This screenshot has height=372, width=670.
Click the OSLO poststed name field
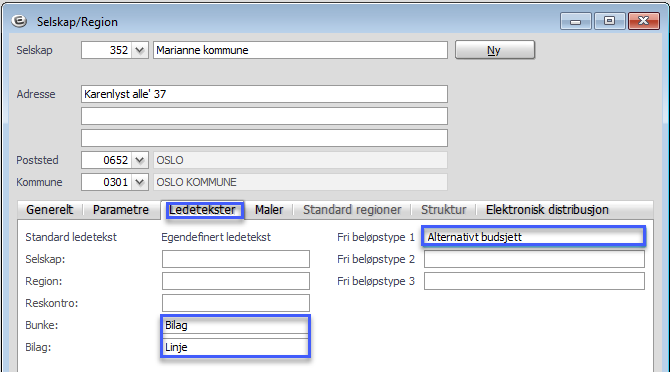pyautogui.click(x=300, y=160)
